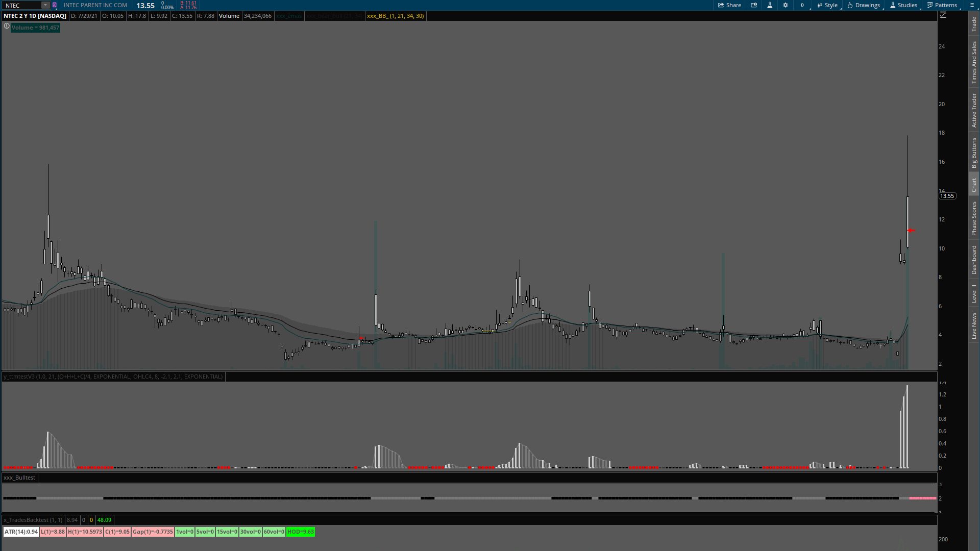The width and height of the screenshot is (980, 551).
Task: Click the Patterns button
Action: pos(942,5)
